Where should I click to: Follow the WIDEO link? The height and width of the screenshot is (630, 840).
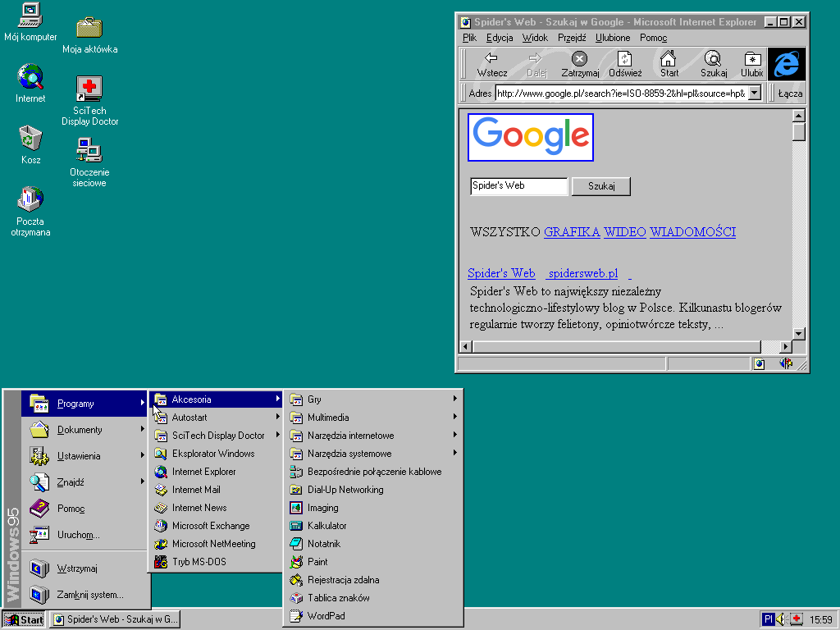624,232
